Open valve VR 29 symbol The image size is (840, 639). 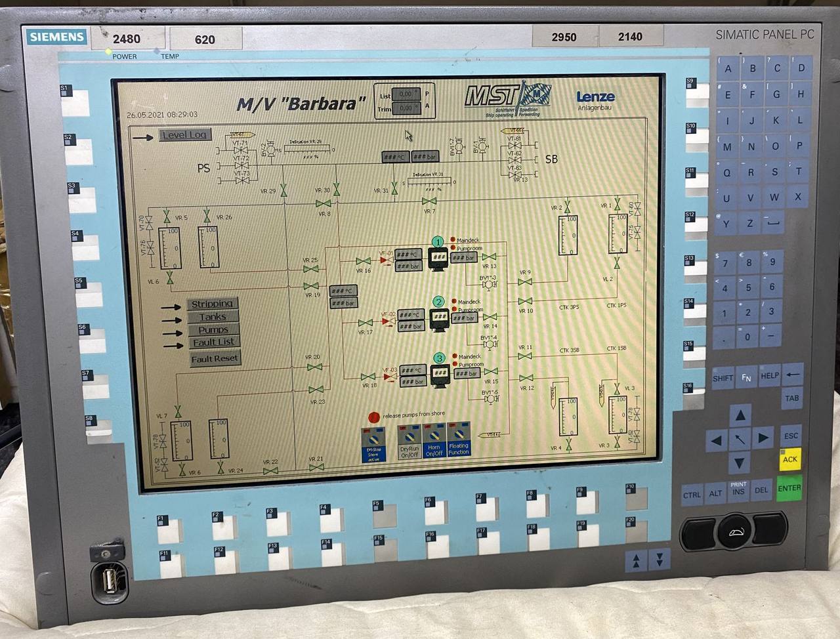click(283, 191)
